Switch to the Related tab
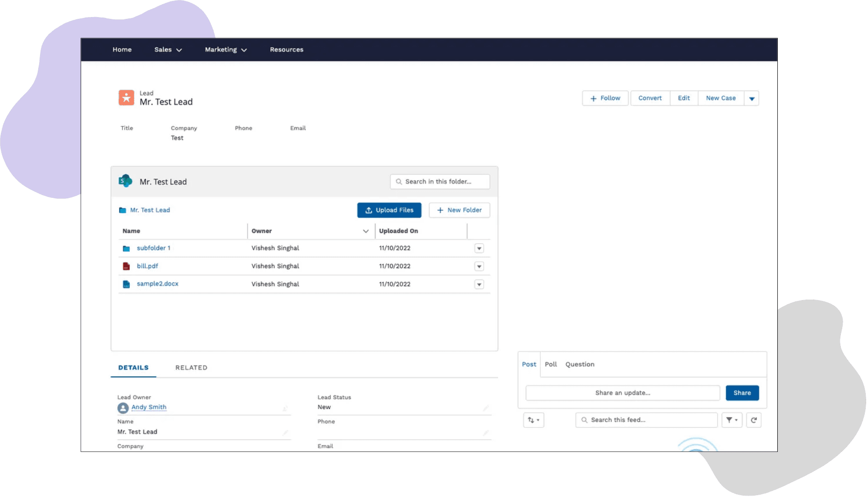The image size is (868, 497). tap(191, 368)
